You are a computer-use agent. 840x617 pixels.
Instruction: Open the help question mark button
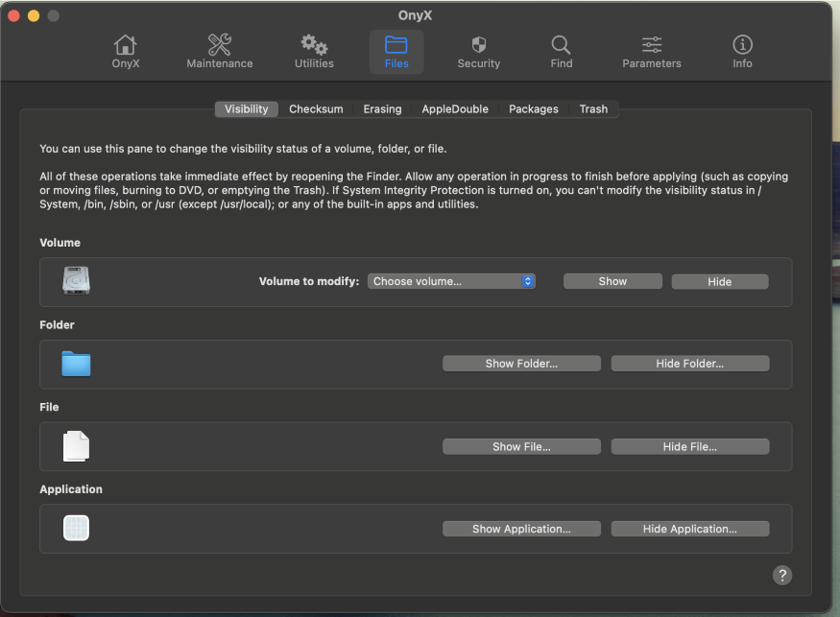(x=781, y=575)
